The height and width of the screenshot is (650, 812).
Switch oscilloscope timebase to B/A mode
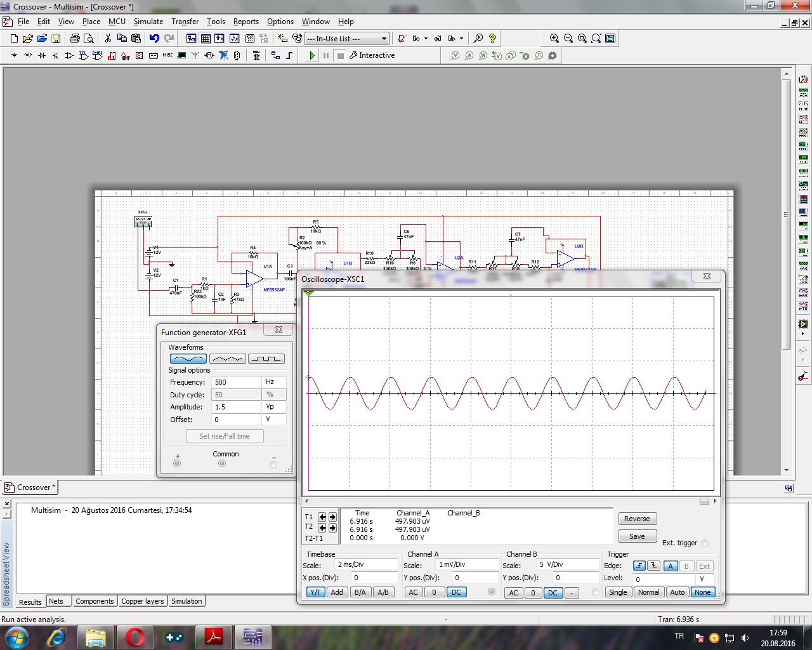pyautogui.click(x=360, y=592)
